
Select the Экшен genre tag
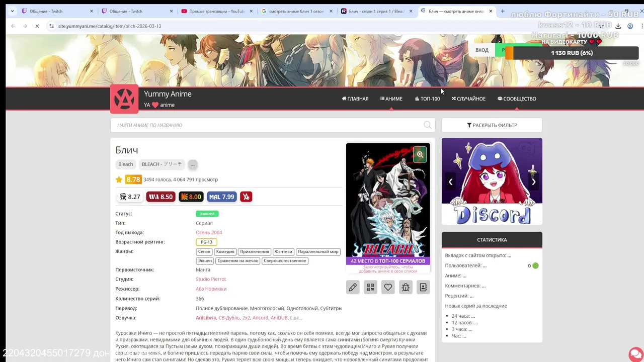[205, 261]
